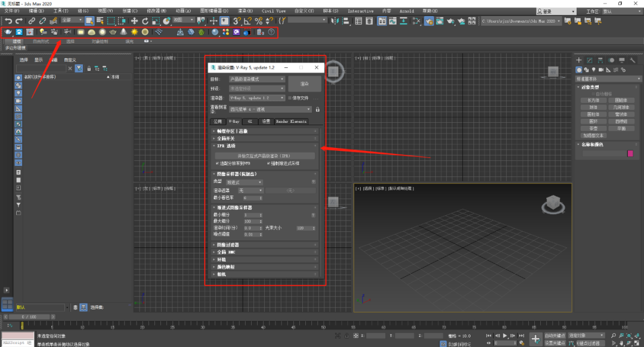The width and height of the screenshot is (644, 347).
Task: Click the Mirror tool icon
Action: [335, 20]
